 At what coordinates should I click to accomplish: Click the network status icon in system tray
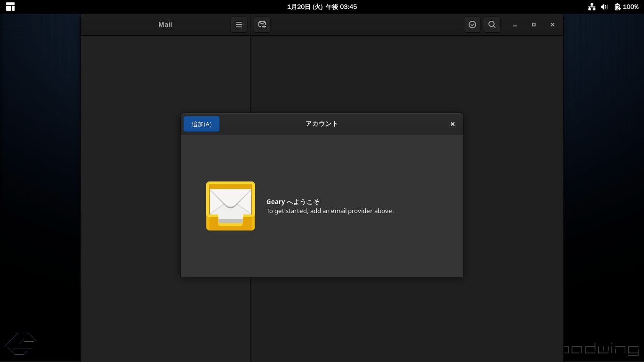(592, 7)
